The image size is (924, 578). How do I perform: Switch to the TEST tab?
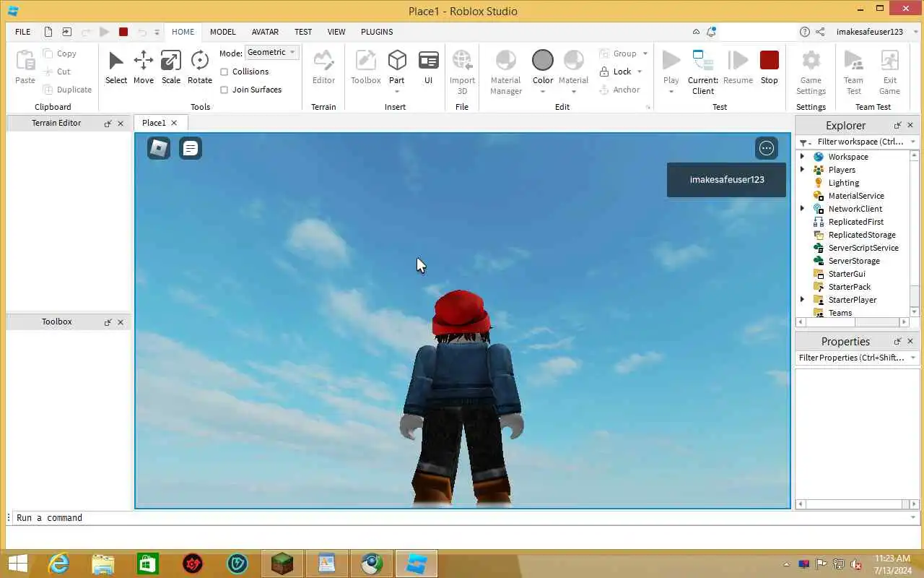[303, 32]
